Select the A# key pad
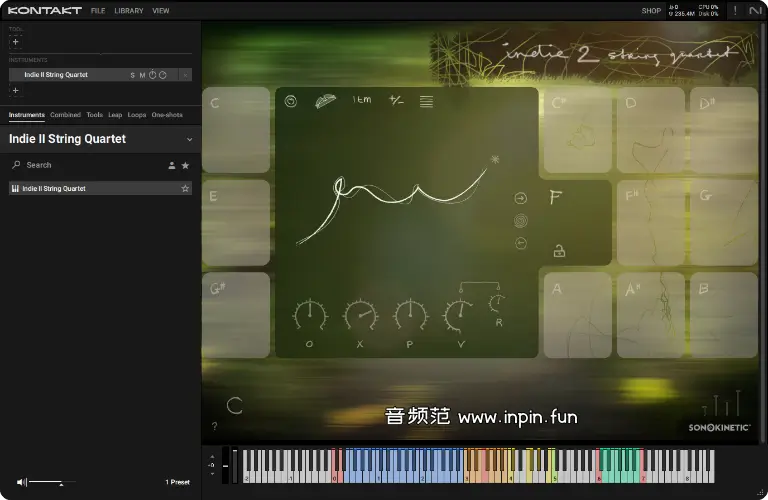Viewport: 768px width, 500px height. click(651, 315)
